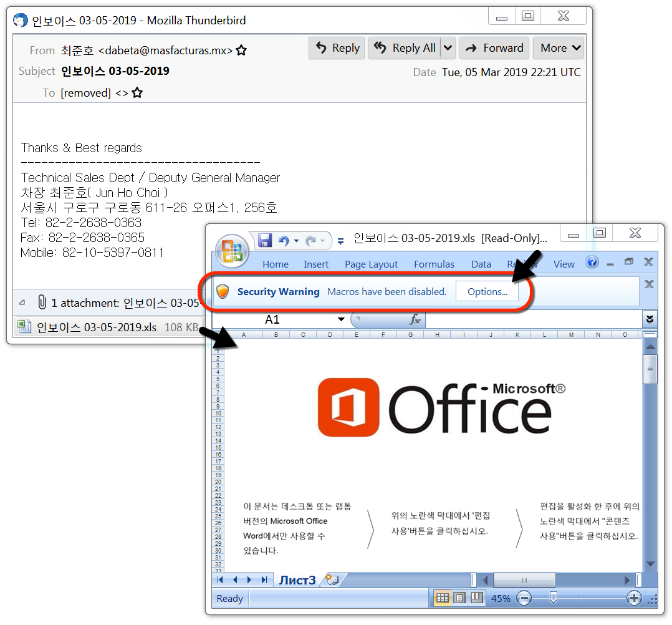The image size is (672, 625).
Task: Open the Reply All dropdown arrow
Action: [x=448, y=47]
